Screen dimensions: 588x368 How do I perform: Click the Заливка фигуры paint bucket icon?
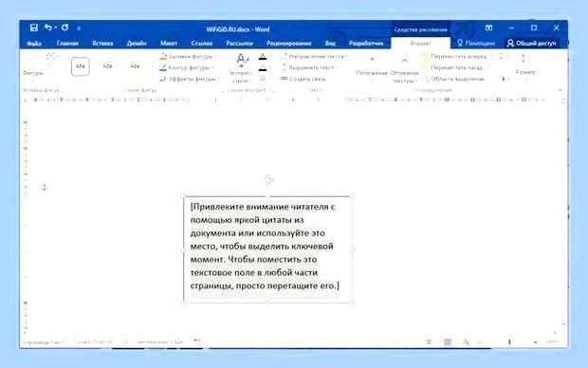tap(163, 56)
